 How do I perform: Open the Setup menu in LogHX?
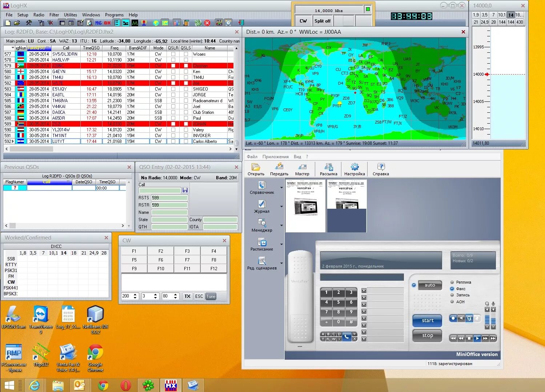point(23,15)
